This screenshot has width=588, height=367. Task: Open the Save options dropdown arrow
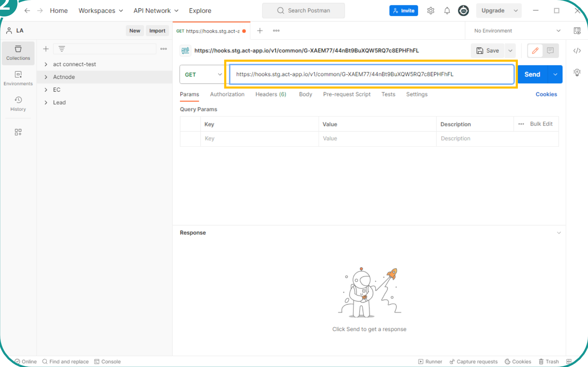coord(510,50)
